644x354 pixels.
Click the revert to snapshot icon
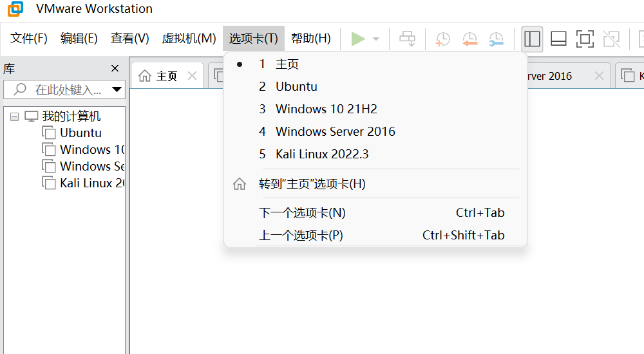469,39
